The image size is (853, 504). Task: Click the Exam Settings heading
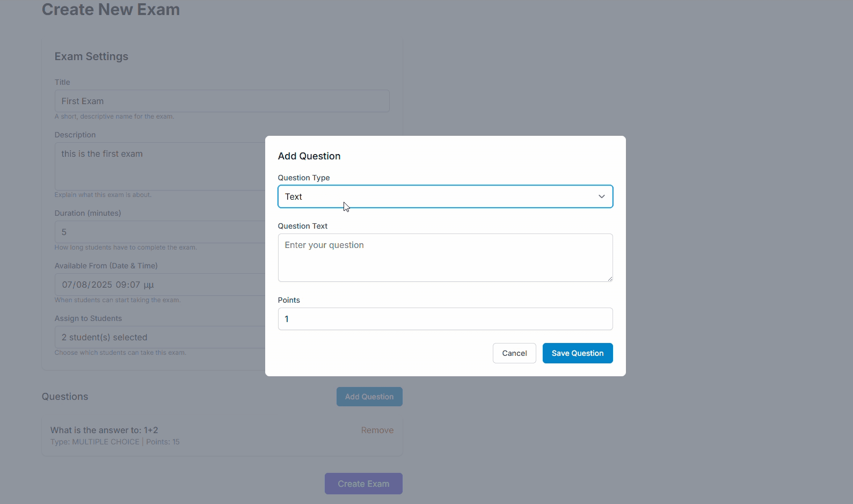coord(91,56)
